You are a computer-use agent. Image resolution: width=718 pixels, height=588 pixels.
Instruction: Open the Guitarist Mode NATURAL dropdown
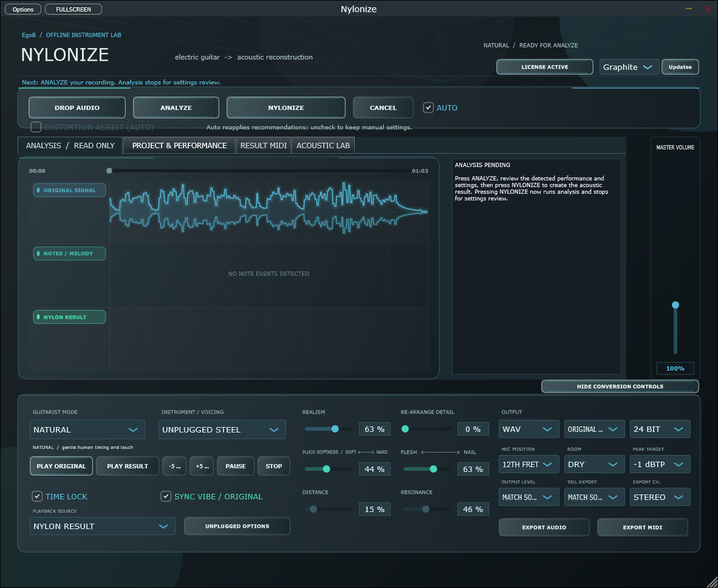point(87,429)
